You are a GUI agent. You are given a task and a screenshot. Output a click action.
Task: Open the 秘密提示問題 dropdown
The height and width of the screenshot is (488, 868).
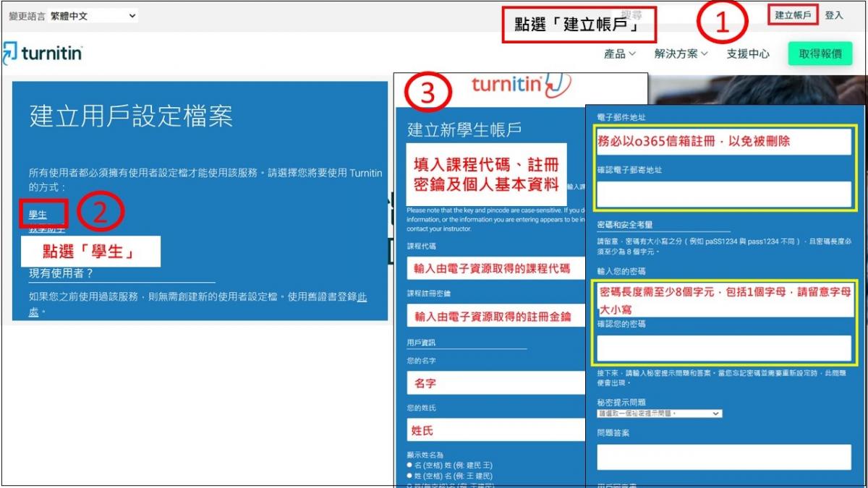(659, 414)
